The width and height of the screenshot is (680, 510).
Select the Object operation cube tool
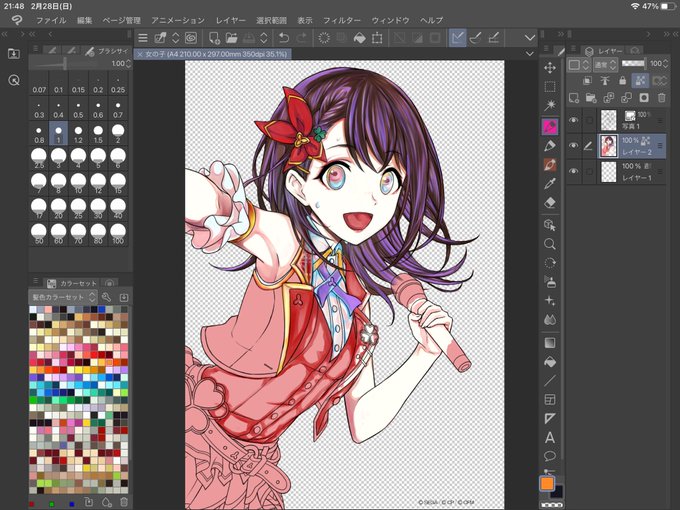tap(550, 225)
